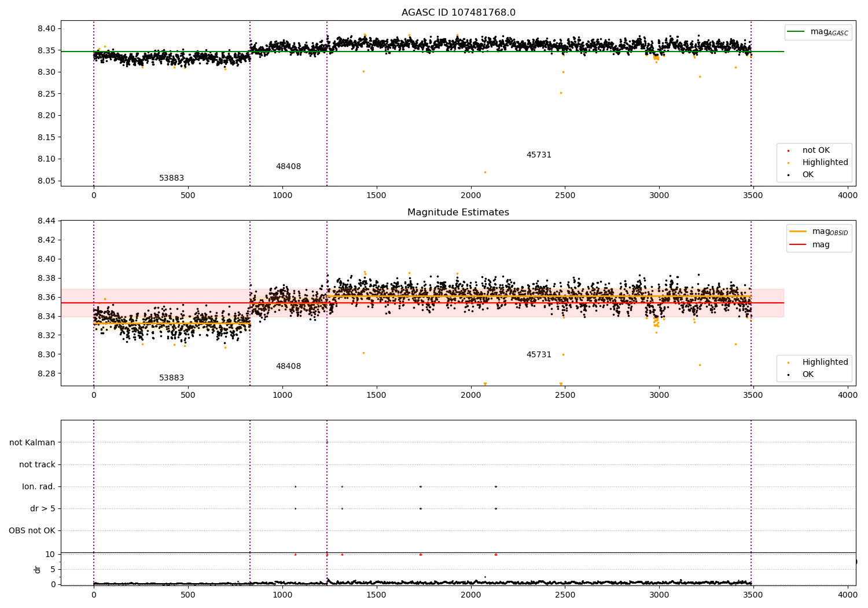
Task: Click x-axis tick 1500 in bottom plot
Action: click(x=377, y=595)
